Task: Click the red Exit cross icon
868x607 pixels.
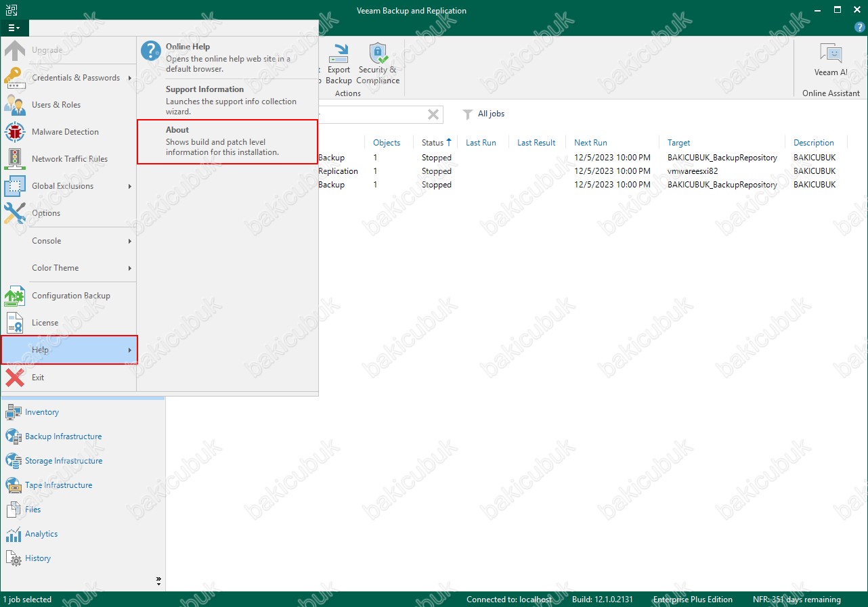Action: 14,378
